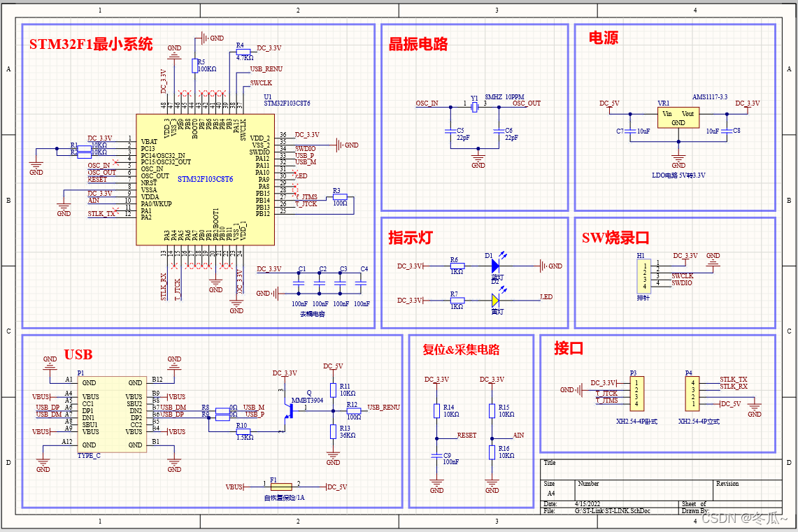Image resolution: width=798 pixels, height=532 pixels.
Task: Select resistor R5 100KΩ
Action: click(195, 66)
